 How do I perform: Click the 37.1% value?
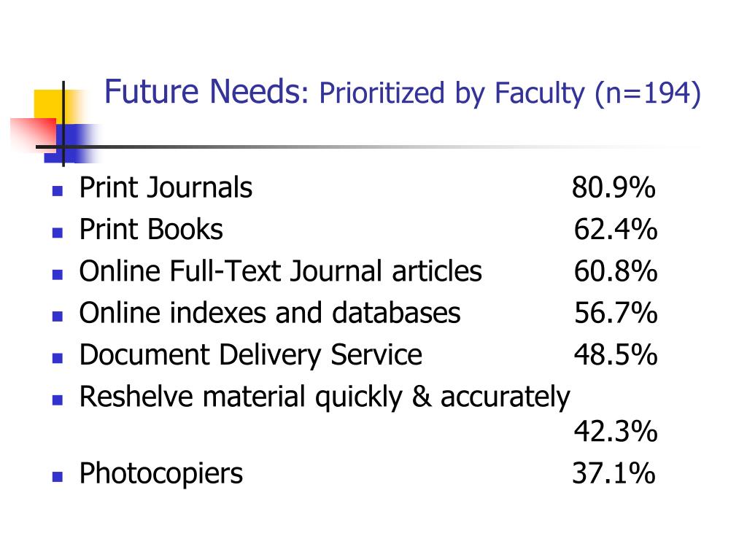pos(614,473)
